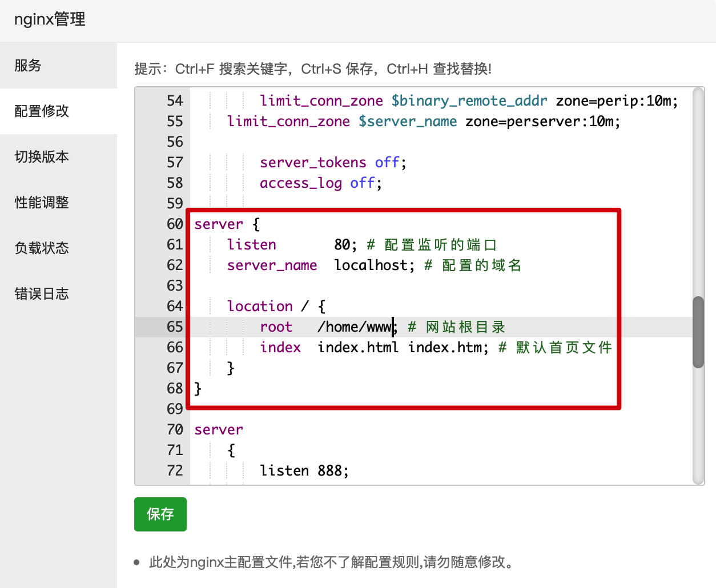716x588 pixels.
Task: Open the 错误日志 tab
Action: (42, 294)
